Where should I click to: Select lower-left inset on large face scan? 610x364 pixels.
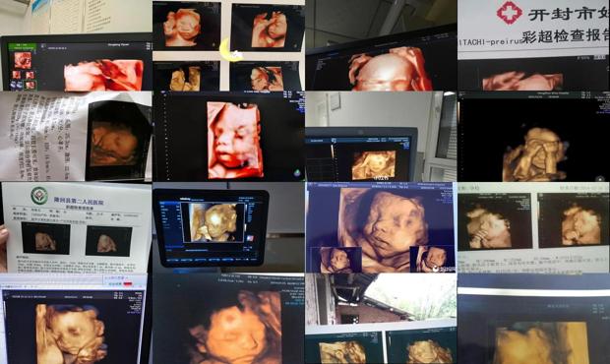point(340,260)
